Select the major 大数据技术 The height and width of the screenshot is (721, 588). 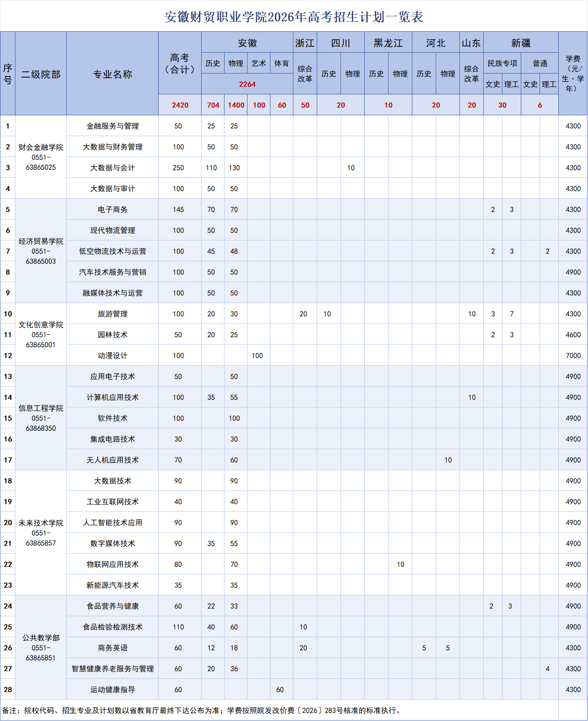(x=112, y=481)
